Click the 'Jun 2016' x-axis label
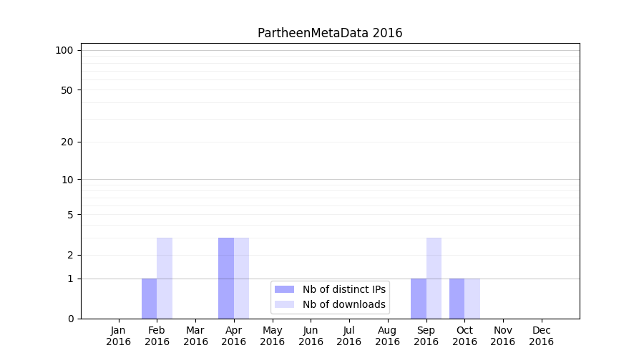Viewport: 644px width, 358px height. point(311,336)
